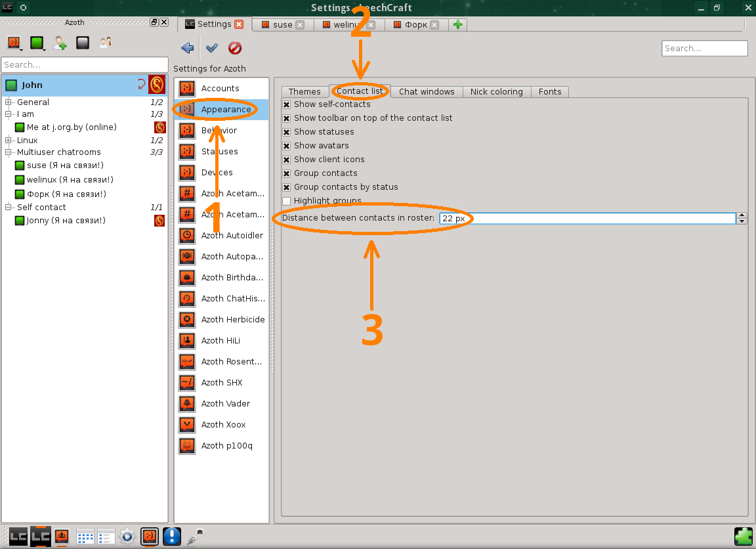756x549 pixels.
Task: Switch to the Fonts tab
Action: 550,92
